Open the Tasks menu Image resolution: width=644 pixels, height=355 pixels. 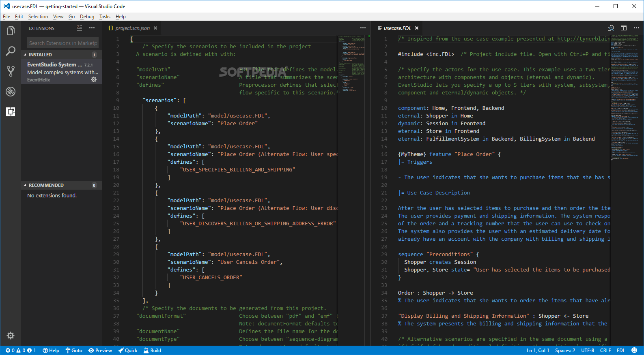[x=105, y=17]
